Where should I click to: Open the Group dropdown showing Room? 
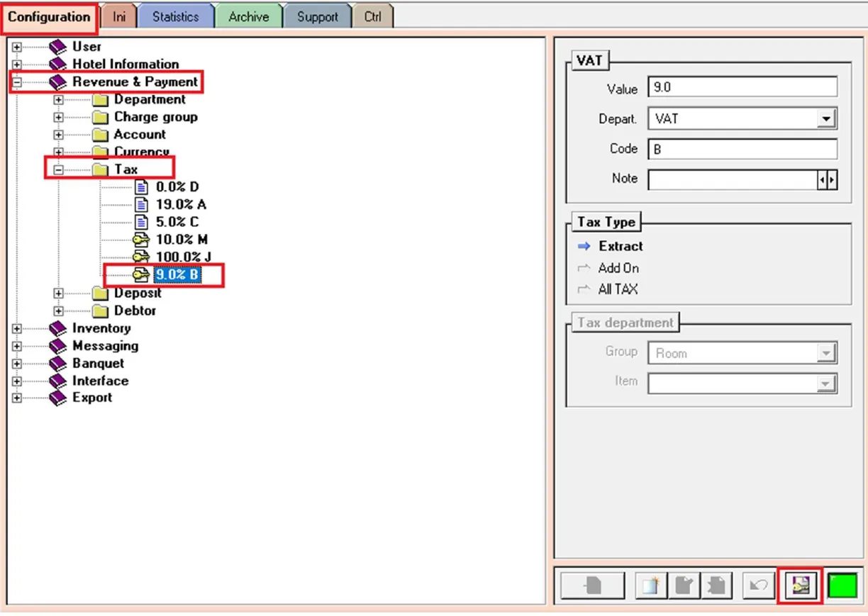(x=826, y=353)
